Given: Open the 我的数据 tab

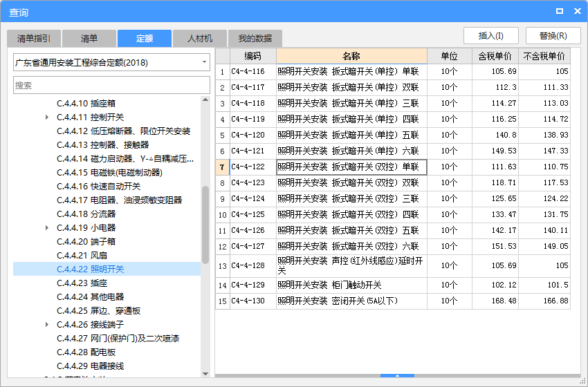Looking at the screenshot, I should pyautogui.click(x=255, y=38).
